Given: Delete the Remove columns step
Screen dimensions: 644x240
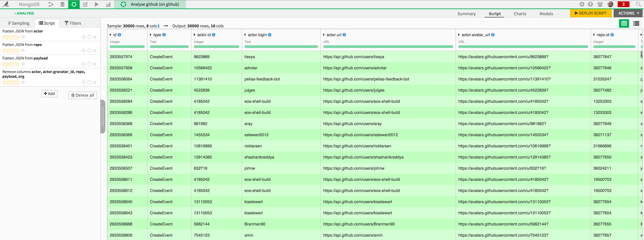Looking at the screenshot, I should point(95,82).
